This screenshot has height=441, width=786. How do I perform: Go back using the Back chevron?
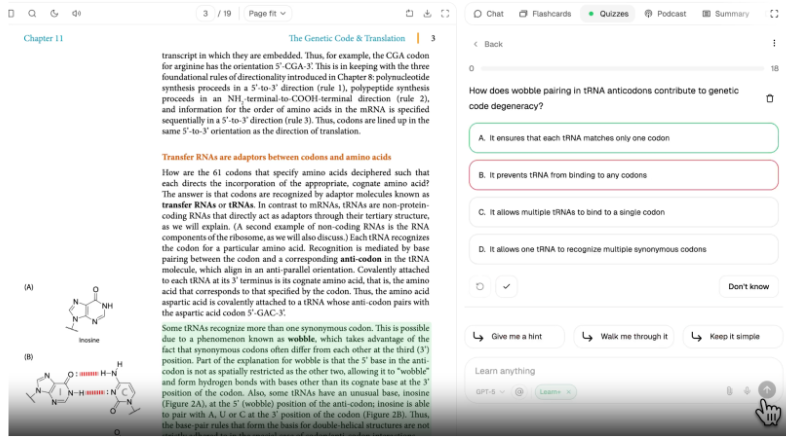point(488,44)
